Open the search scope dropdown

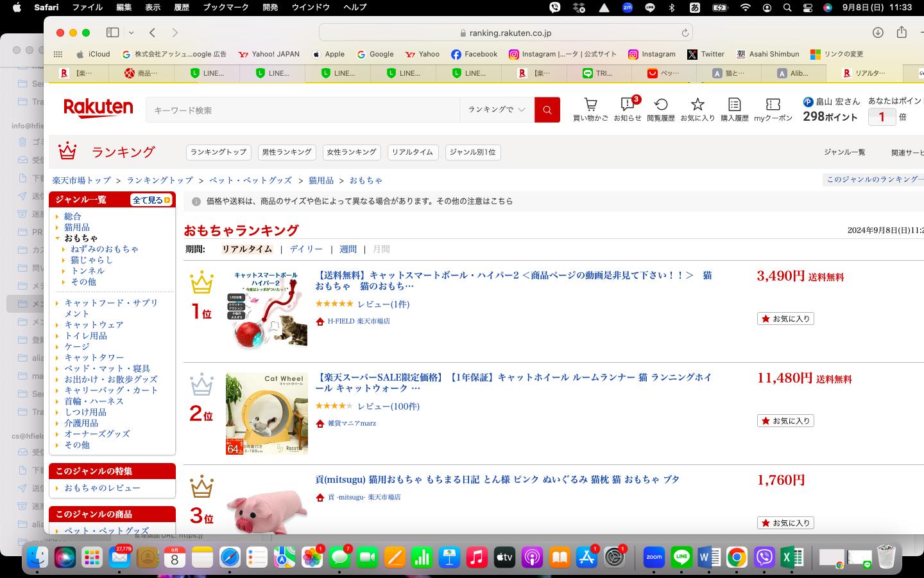496,110
